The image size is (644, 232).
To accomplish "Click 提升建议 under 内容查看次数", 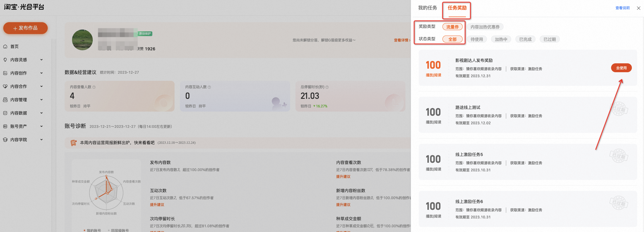I will [343, 177].
